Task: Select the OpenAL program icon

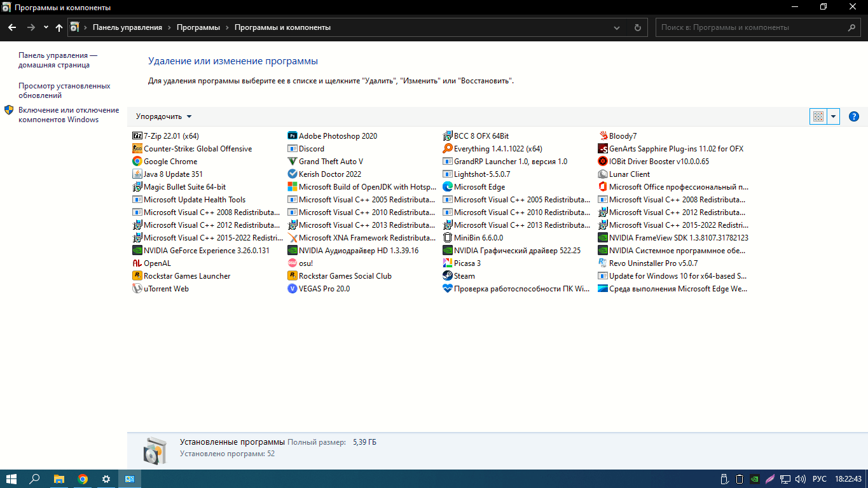Action: coord(137,263)
